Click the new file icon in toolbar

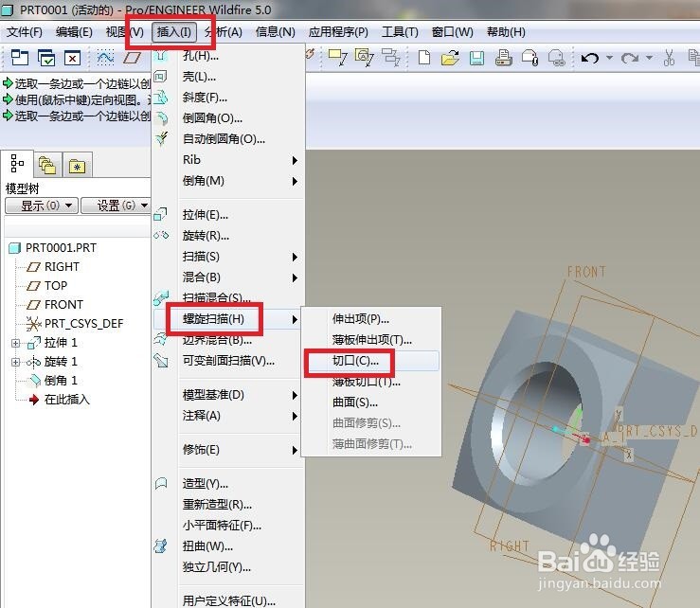(424, 58)
